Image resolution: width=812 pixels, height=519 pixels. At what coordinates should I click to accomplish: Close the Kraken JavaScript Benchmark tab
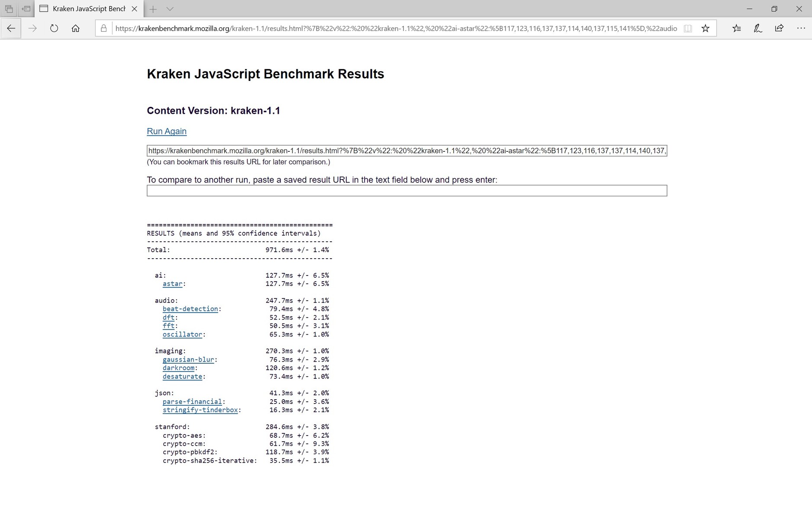(135, 9)
